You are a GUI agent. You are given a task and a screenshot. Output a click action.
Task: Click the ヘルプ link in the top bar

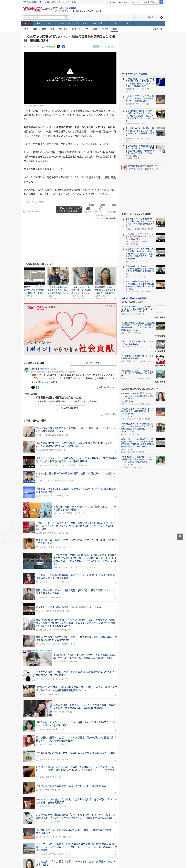click(x=127, y=2)
